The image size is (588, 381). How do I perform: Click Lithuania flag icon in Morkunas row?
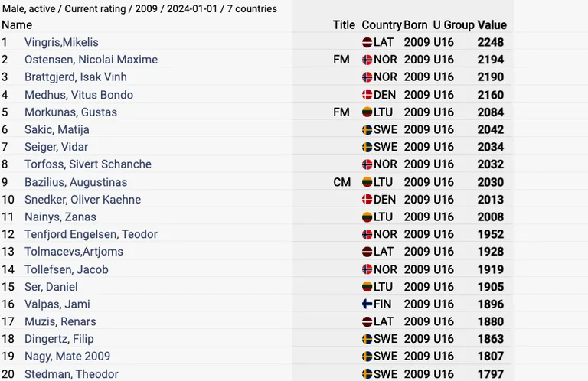[367, 112]
